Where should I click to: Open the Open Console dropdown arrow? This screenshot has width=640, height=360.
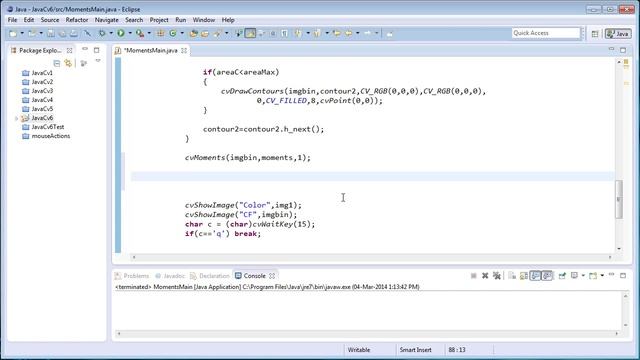click(x=602, y=276)
